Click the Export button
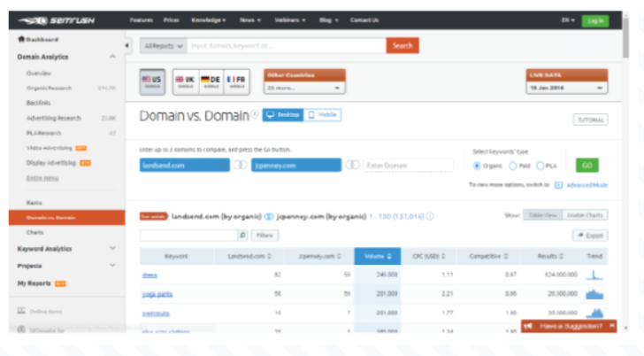This screenshot has width=644, height=356. coord(590,236)
